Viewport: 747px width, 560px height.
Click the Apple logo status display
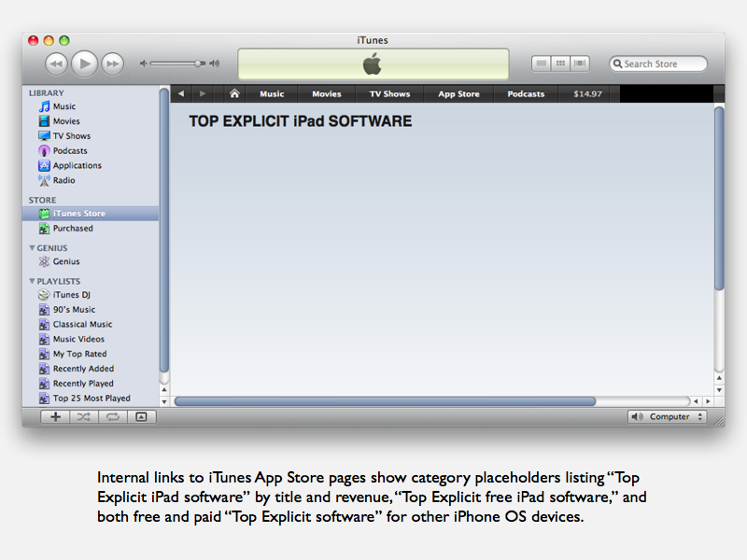point(373,63)
